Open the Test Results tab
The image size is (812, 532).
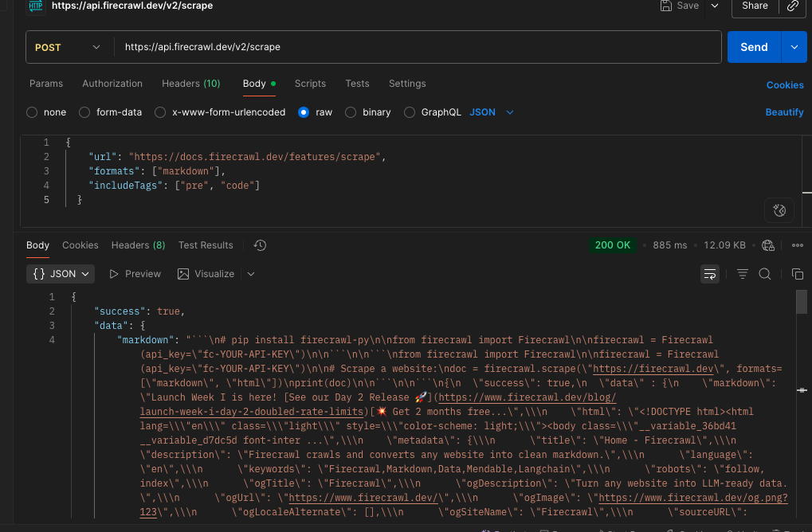click(x=206, y=245)
